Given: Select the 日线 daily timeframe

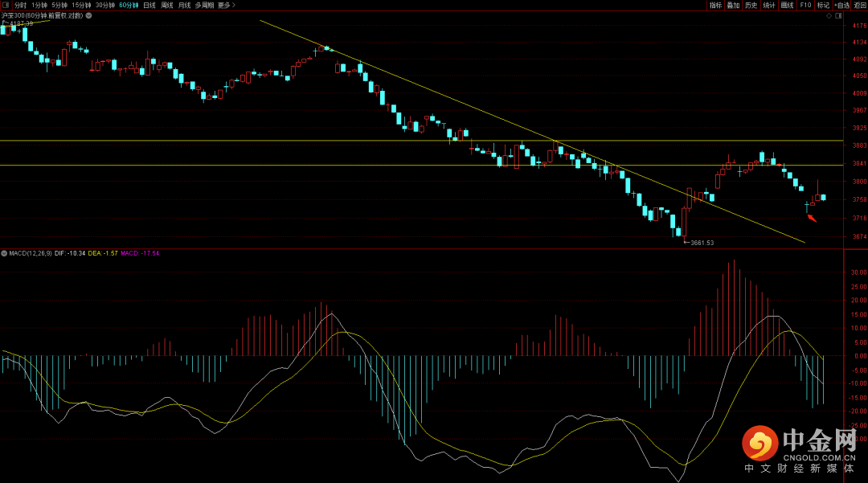Looking at the screenshot, I should (149, 5).
